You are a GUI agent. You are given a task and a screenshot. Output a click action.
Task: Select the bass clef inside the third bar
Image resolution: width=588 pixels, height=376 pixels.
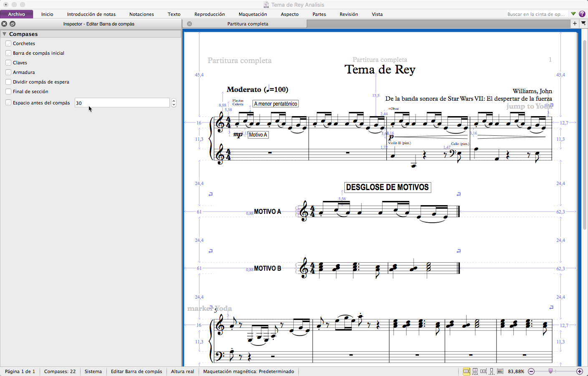click(453, 154)
